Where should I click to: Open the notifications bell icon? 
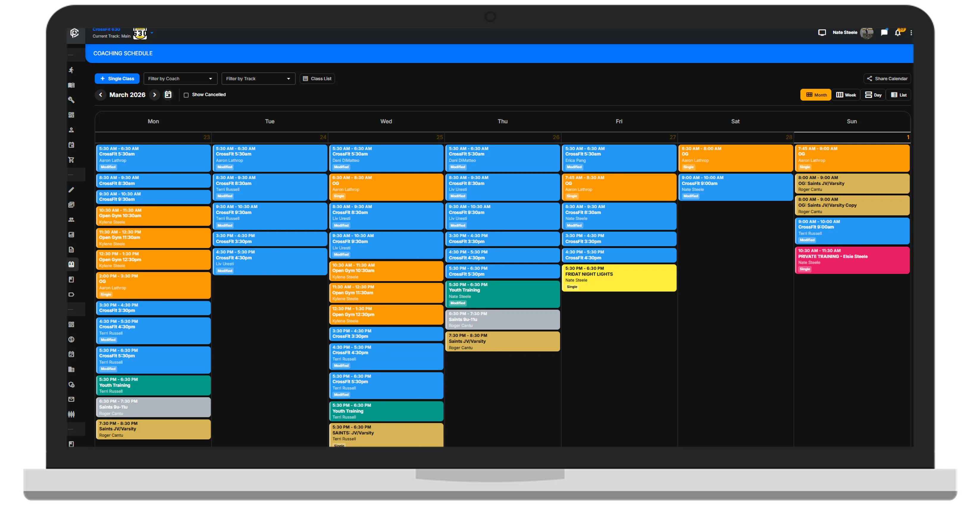coord(898,32)
